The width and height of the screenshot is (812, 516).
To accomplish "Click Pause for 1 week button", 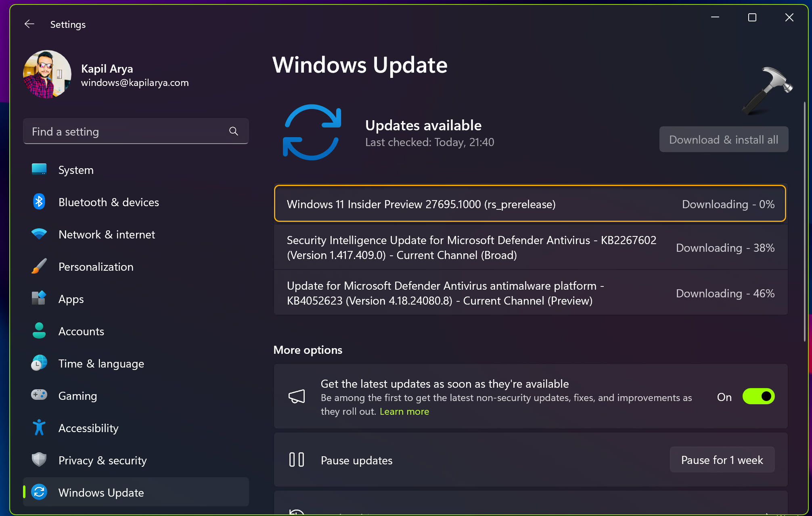I will coord(722,460).
